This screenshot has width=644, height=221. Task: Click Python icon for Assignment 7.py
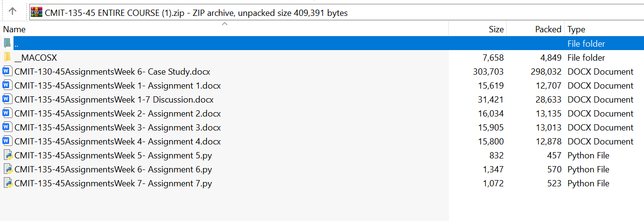click(x=7, y=183)
